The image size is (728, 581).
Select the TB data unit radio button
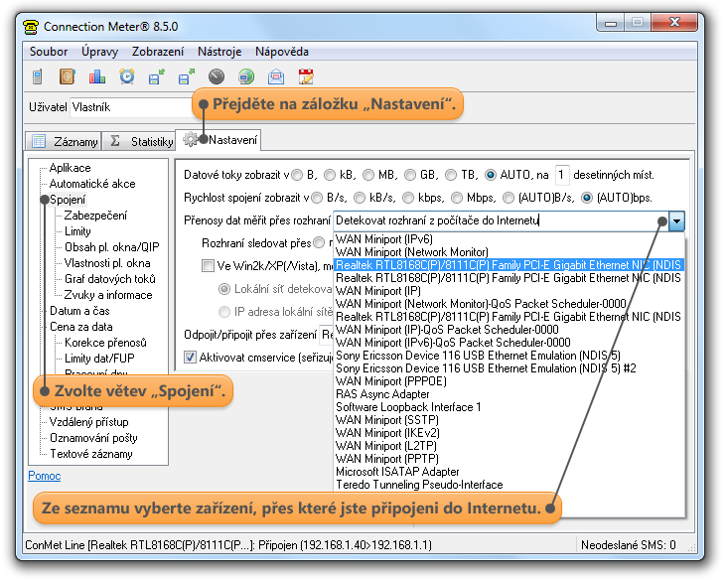click(451, 175)
